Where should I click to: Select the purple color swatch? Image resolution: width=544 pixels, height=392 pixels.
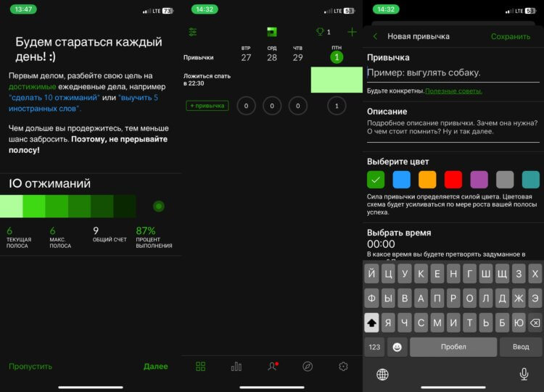tap(479, 180)
